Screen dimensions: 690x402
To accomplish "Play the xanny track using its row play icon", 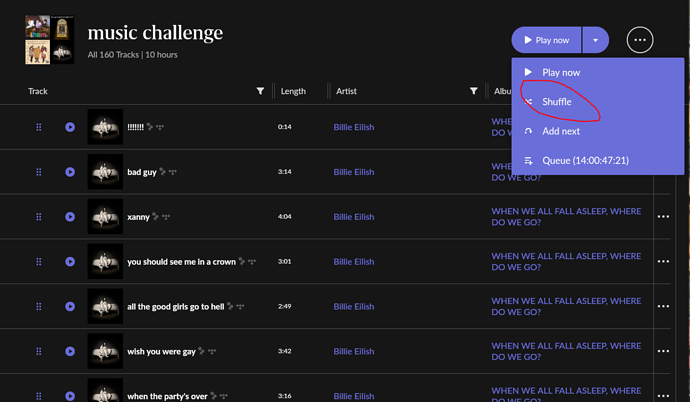I will 70,217.
